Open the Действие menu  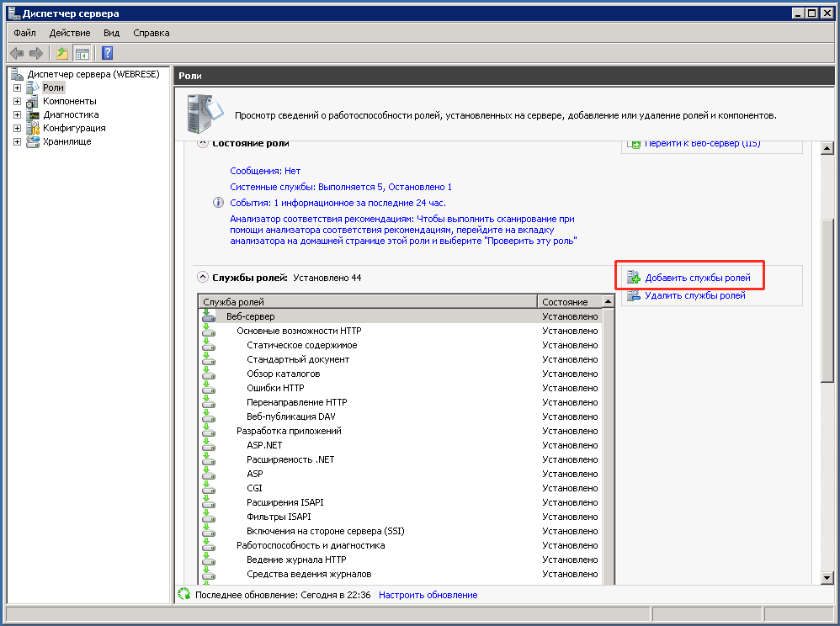(70, 33)
